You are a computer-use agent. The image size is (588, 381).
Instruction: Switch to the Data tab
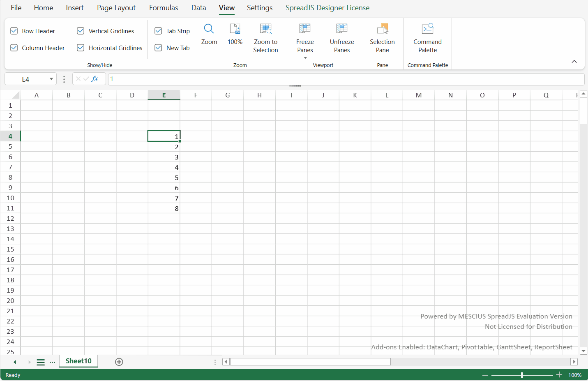point(198,8)
